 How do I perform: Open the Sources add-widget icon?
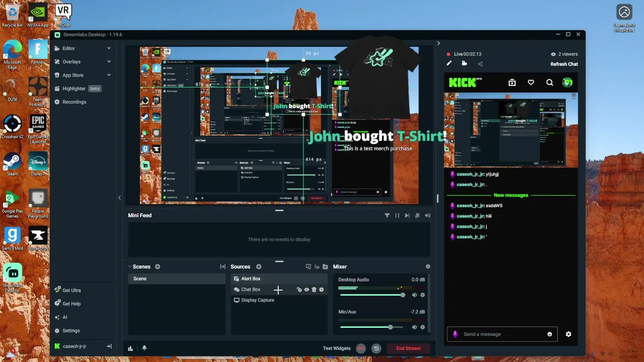(x=308, y=267)
